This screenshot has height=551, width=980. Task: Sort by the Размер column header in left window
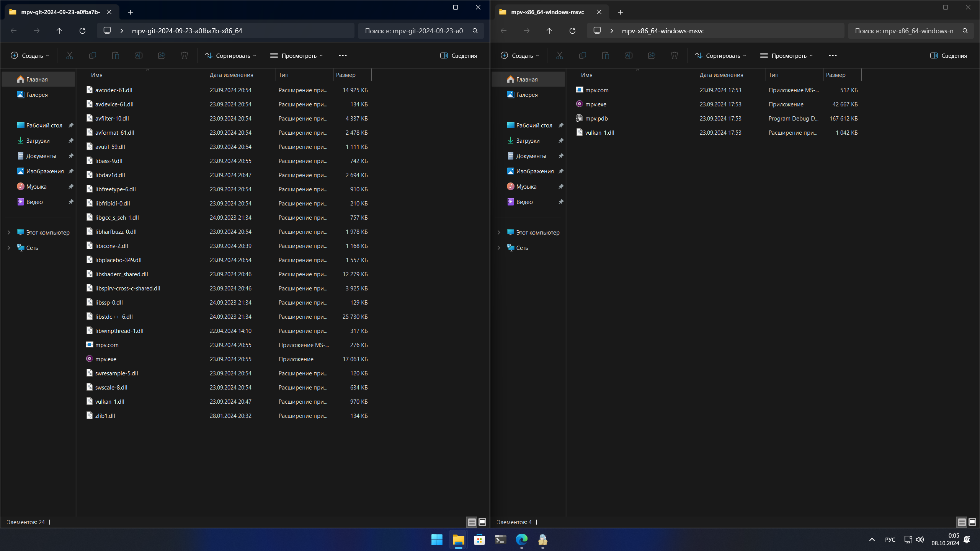click(x=346, y=75)
